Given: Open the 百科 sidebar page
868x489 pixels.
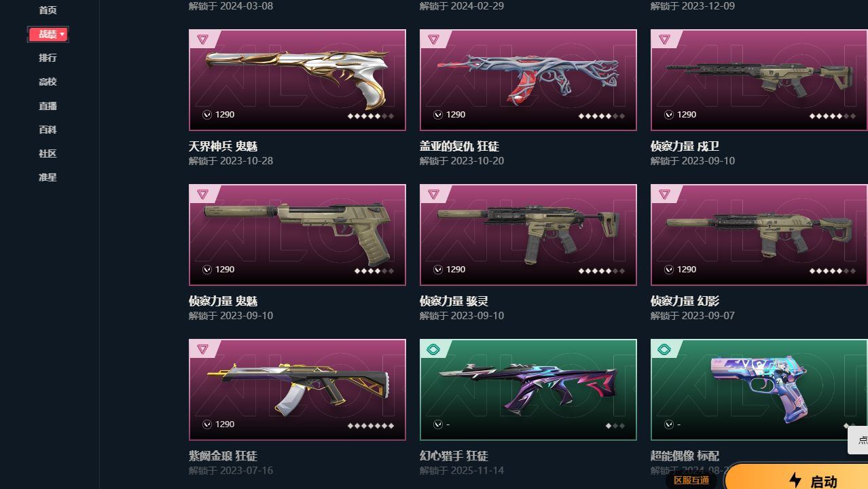Looking at the screenshot, I should [48, 130].
